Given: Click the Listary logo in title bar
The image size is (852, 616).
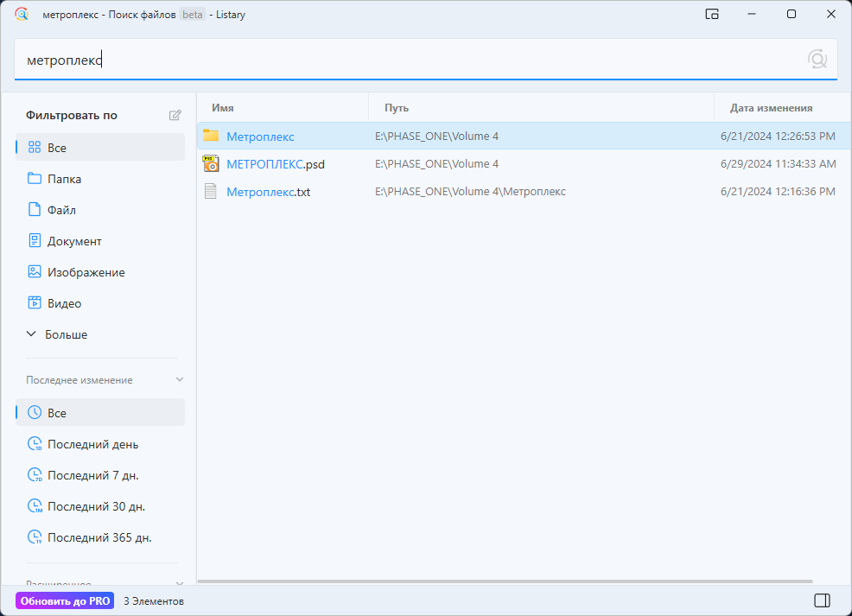Looking at the screenshot, I should pos(22,14).
